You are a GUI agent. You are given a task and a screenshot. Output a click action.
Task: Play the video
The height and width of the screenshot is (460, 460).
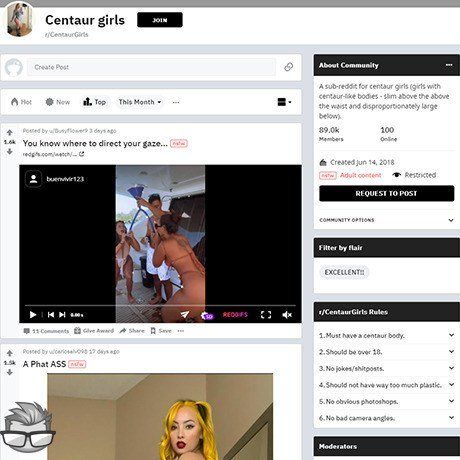click(x=33, y=315)
